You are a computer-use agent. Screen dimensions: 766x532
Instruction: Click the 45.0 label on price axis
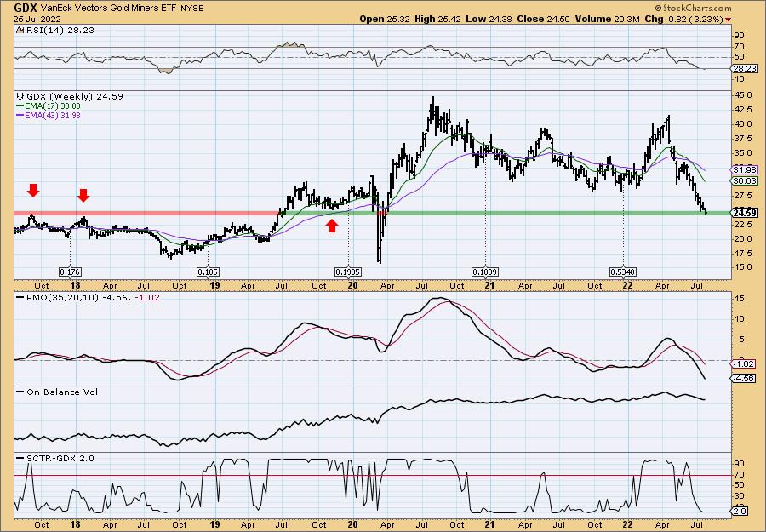click(742, 94)
